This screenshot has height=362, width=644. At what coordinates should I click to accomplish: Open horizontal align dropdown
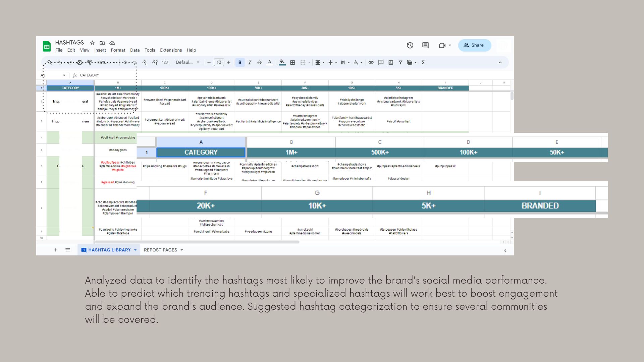click(x=320, y=62)
